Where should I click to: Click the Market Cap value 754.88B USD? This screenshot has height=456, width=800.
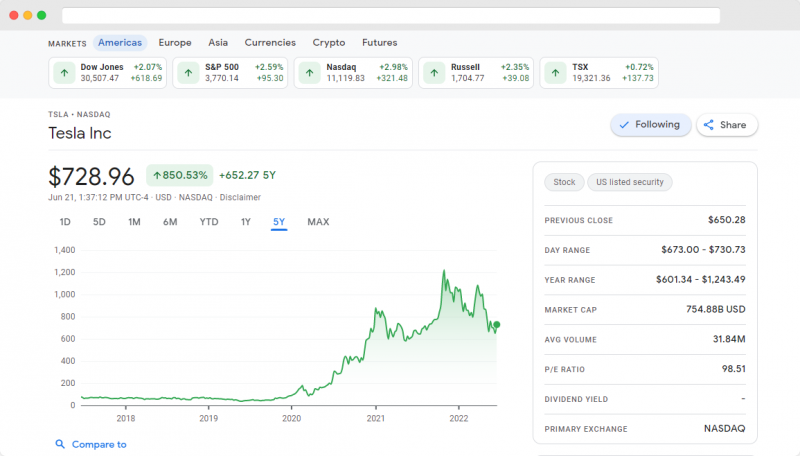click(x=715, y=309)
